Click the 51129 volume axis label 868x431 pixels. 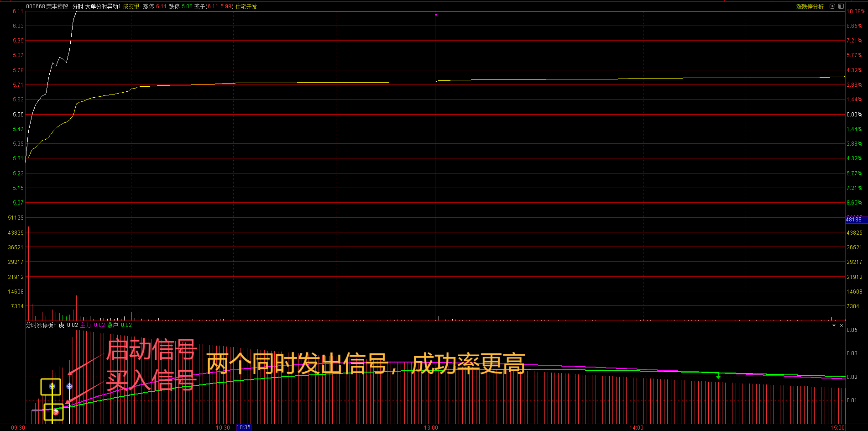click(x=16, y=218)
